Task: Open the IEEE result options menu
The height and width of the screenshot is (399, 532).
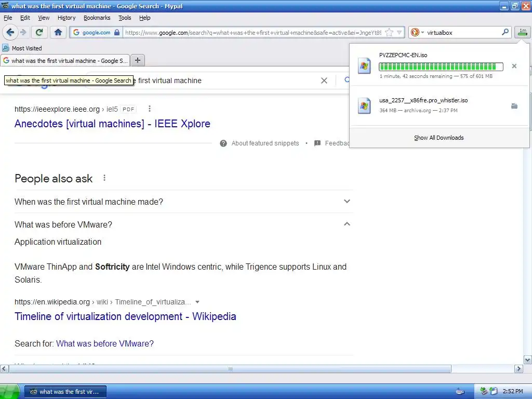Action: [x=149, y=109]
